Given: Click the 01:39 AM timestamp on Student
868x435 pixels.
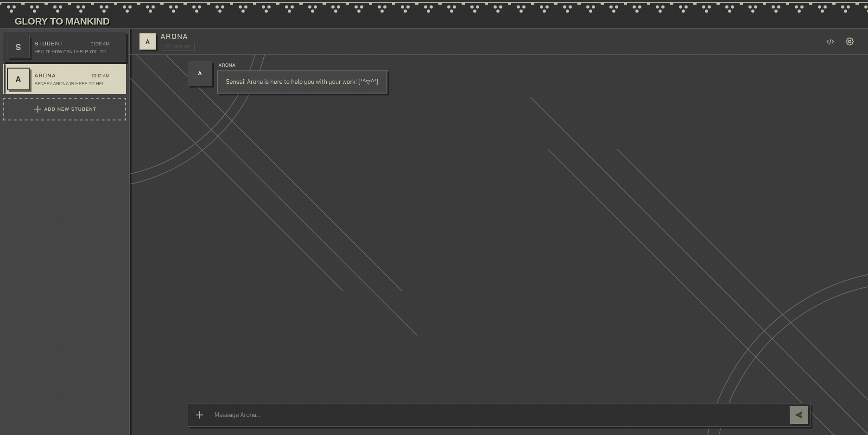Looking at the screenshot, I should (x=100, y=44).
